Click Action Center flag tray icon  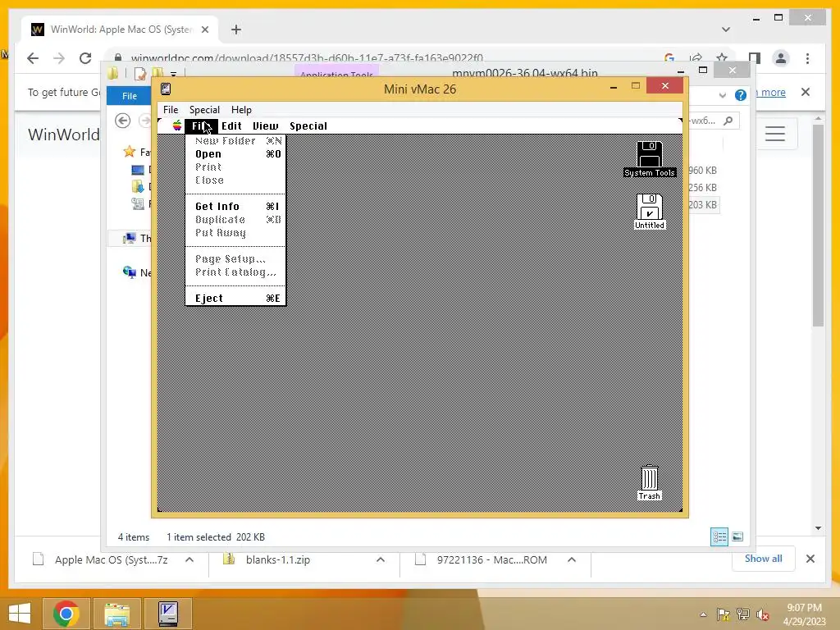(x=723, y=614)
